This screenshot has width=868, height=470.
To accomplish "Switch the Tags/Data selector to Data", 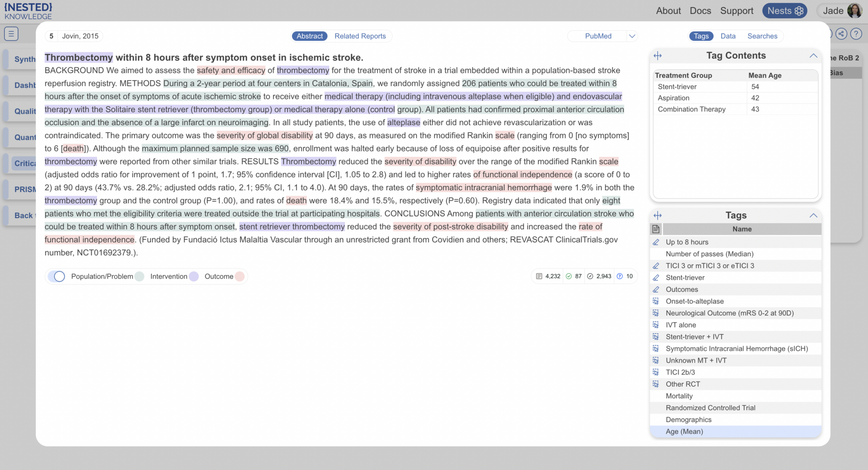I will (x=728, y=36).
